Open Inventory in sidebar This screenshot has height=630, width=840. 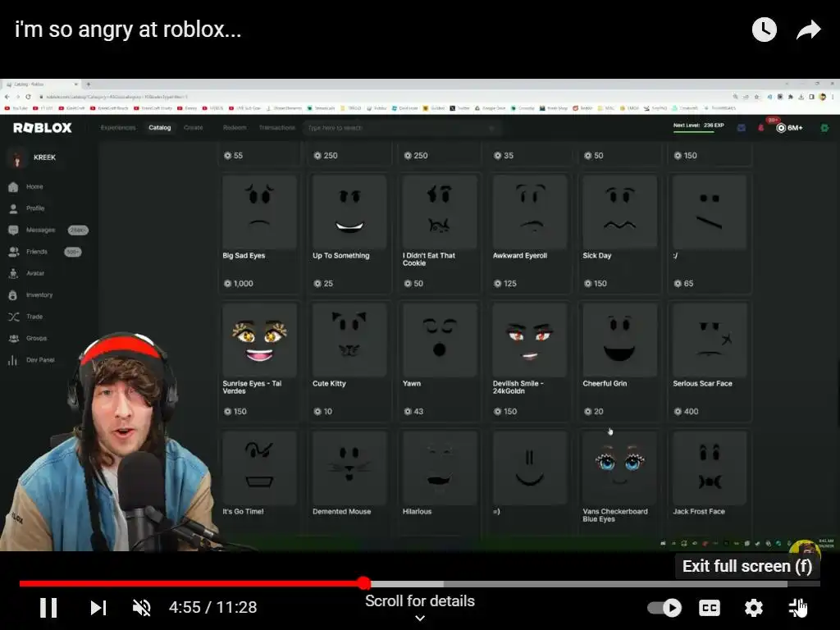click(39, 295)
